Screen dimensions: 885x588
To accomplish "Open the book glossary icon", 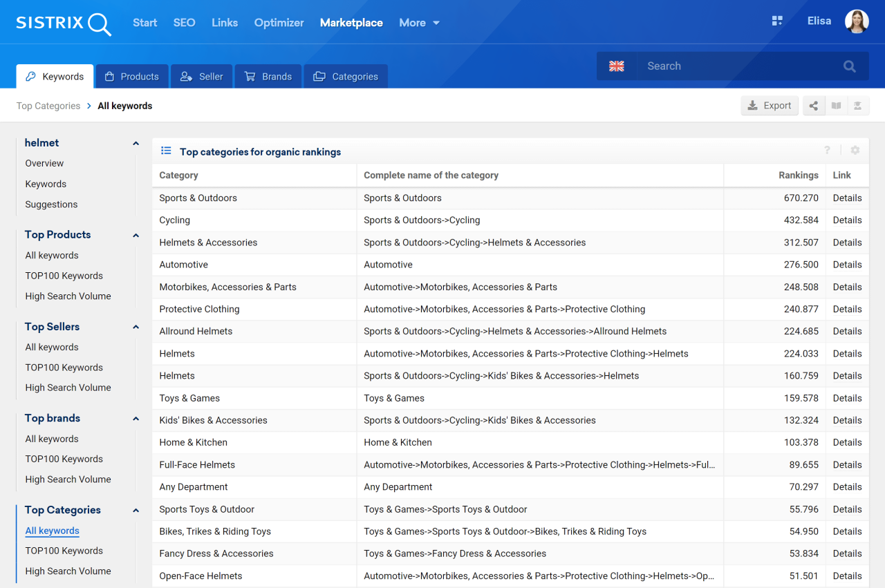I will point(836,105).
